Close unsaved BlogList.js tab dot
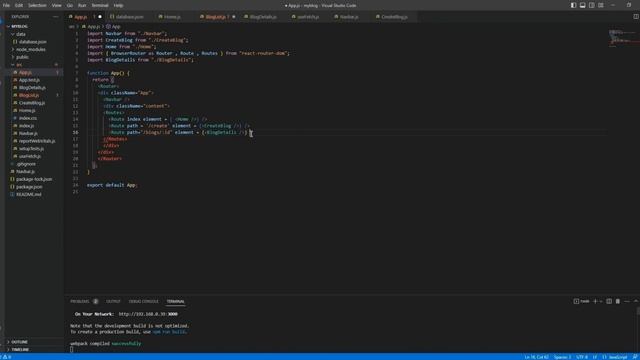This screenshot has width=640, height=360. [x=233, y=17]
